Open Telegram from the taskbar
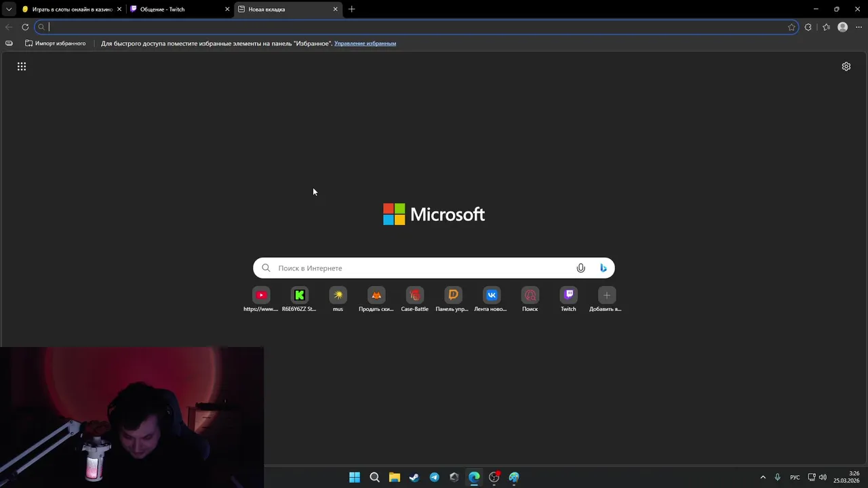 434,477
